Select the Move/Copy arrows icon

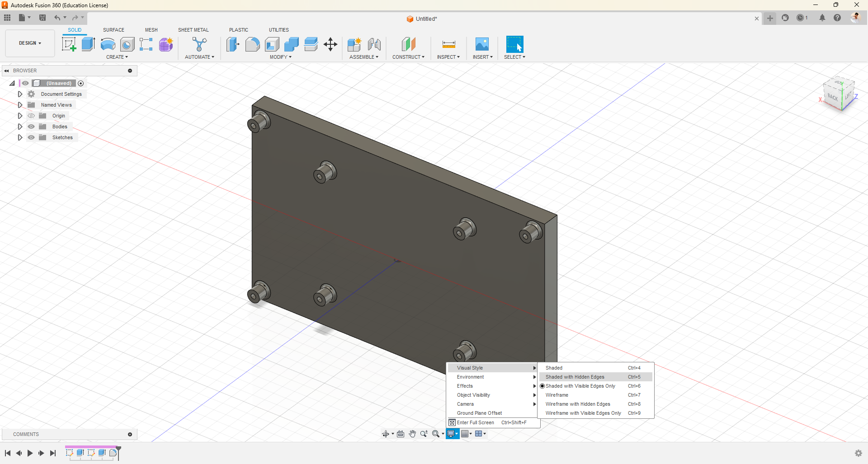coord(330,44)
